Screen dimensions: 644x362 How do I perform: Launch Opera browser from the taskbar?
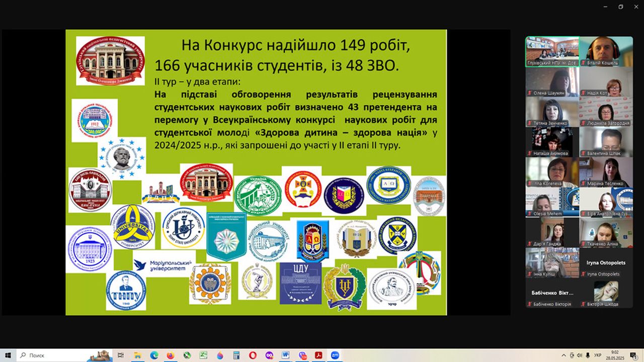253,355
